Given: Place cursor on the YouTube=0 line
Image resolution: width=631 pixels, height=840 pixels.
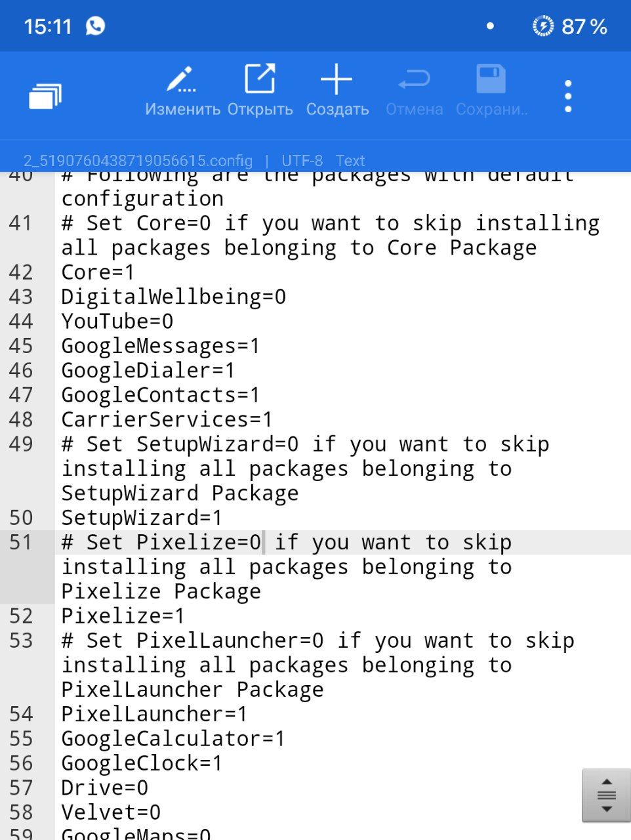Looking at the screenshot, I should [x=117, y=322].
